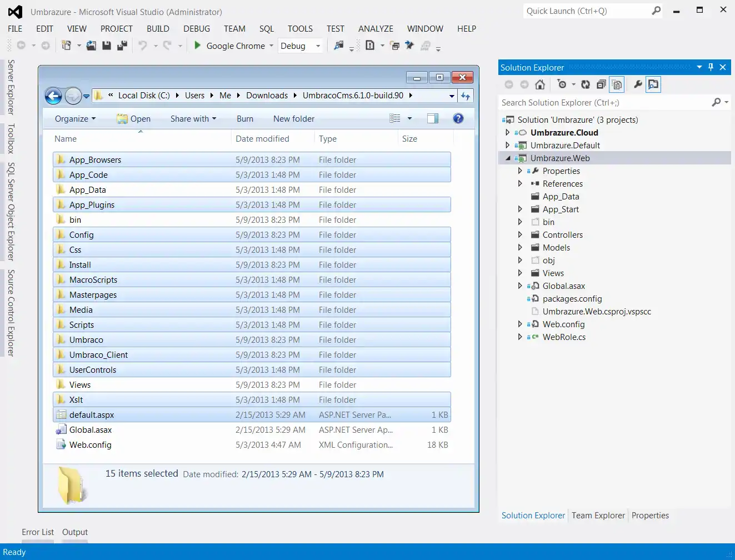Click Downloads in the address breadcrumb

tap(267, 96)
